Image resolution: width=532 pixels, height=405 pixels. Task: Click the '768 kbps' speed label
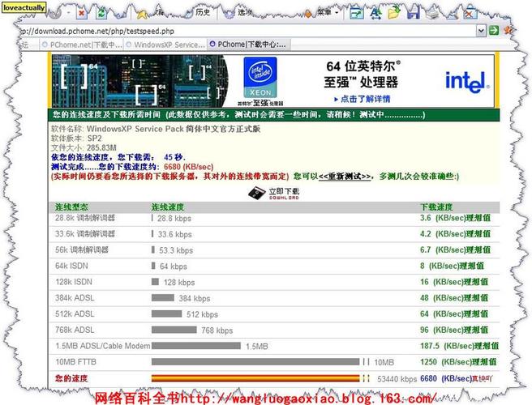pos(217,330)
